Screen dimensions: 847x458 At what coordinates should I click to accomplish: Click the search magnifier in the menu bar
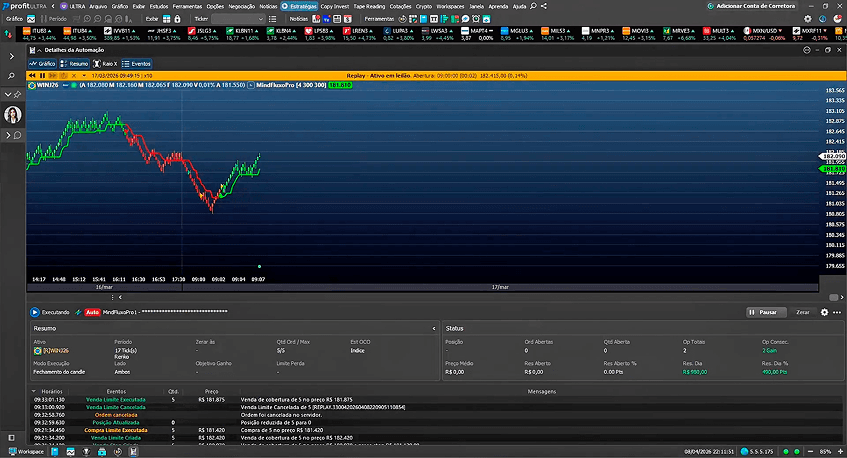click(533, 6)
